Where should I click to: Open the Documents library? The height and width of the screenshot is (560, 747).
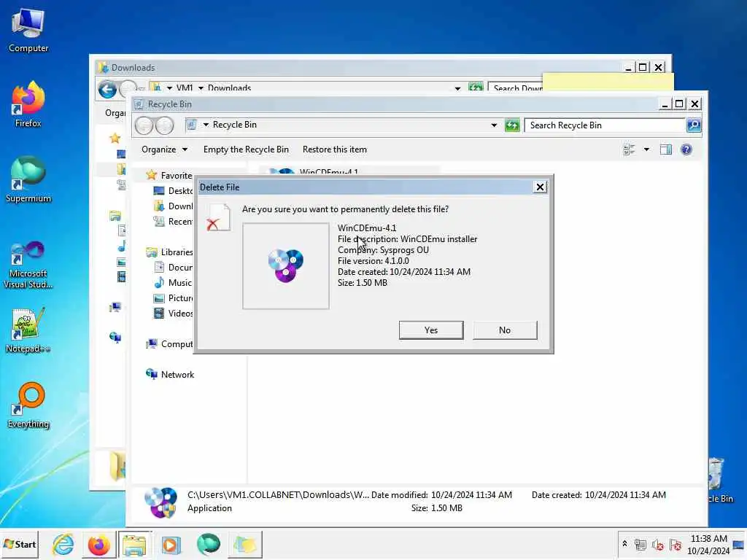click(x=173, y=267)
